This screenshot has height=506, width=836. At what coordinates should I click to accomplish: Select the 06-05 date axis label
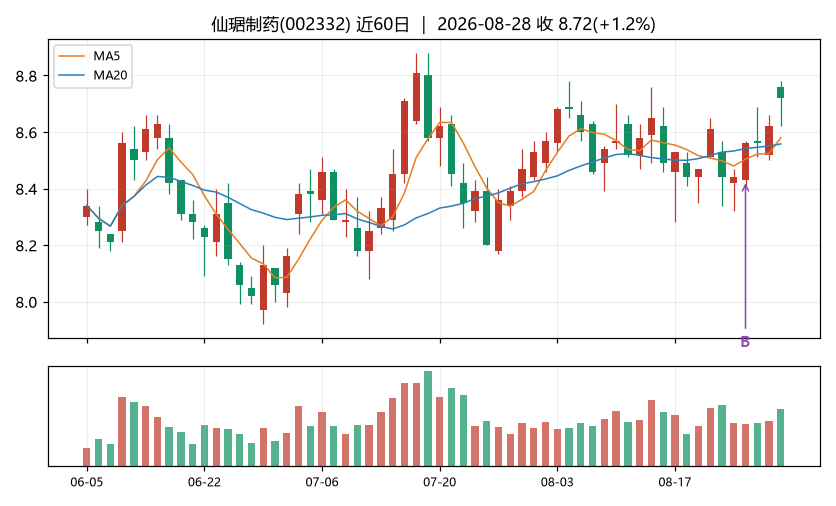tap(87, 483)
